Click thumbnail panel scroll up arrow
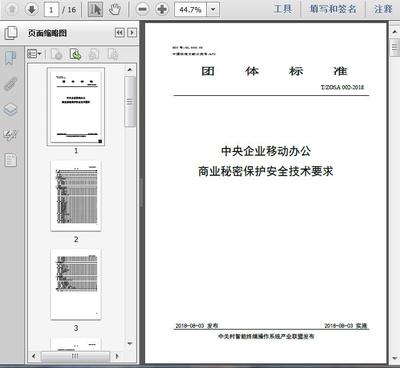 click(x=130, y=70)
